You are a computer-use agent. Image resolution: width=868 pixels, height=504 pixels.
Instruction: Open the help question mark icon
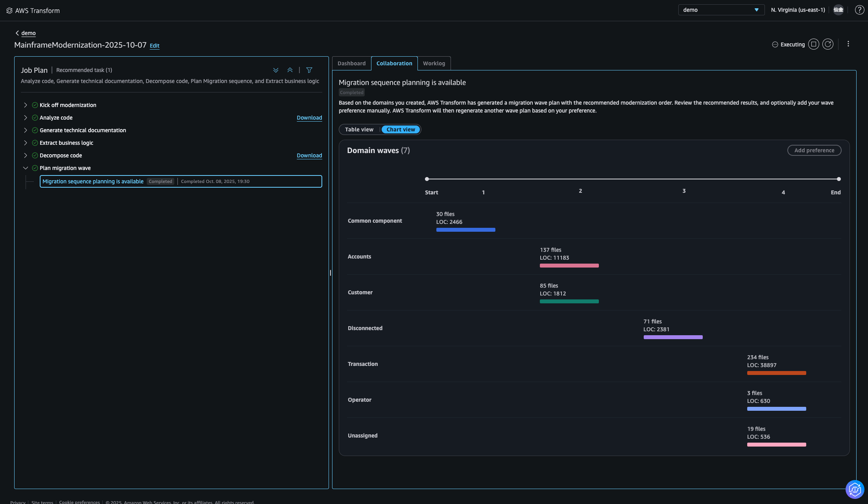pyautogui.click(x=859, y=10)
